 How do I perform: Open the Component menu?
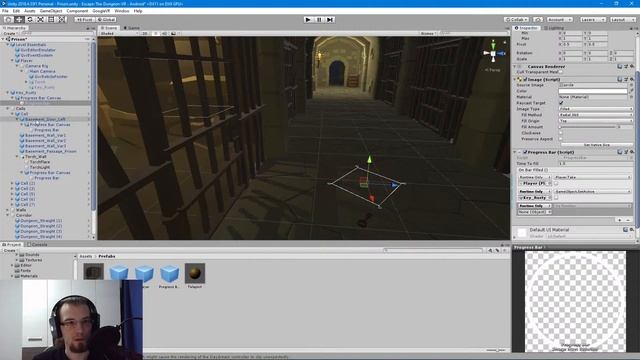pyautogui.click(x=77, y=11)
